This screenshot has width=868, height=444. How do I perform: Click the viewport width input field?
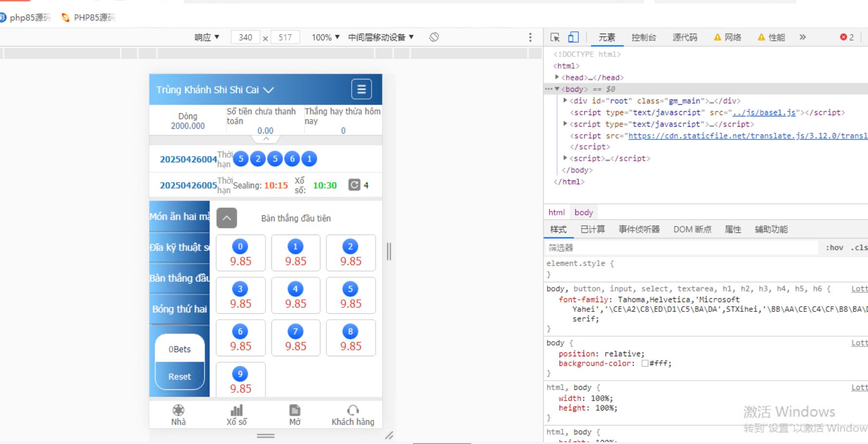point(245,37)
